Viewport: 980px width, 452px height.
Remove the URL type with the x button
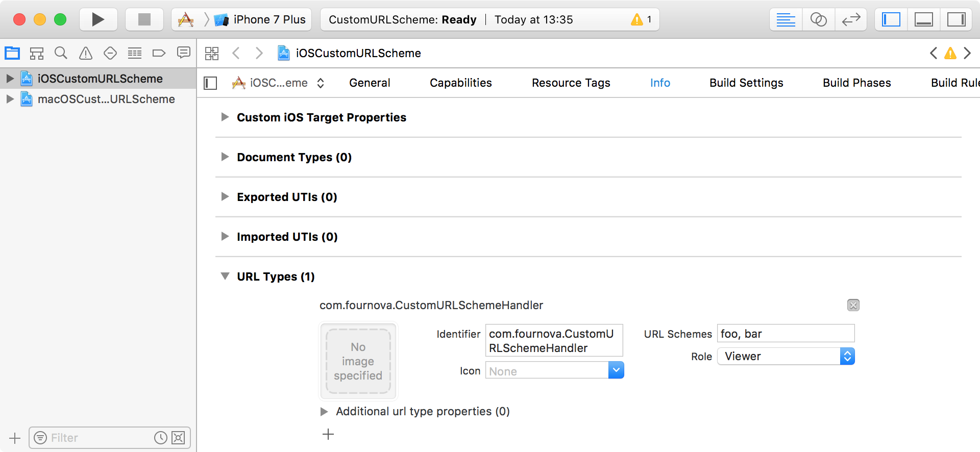point(853,305)
